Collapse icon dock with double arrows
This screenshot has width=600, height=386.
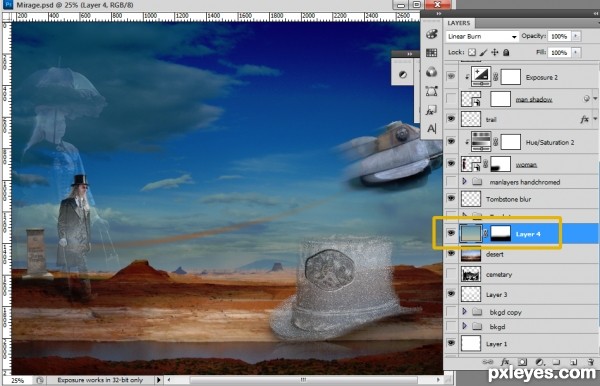pyautogui.click(x=439, y=13)
